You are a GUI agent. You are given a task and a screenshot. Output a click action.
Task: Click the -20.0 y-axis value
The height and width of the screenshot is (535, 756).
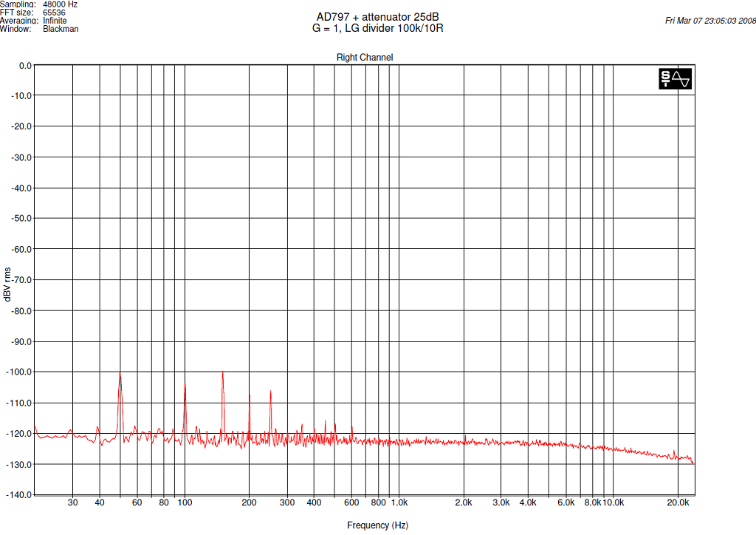[x=21, y=126]
